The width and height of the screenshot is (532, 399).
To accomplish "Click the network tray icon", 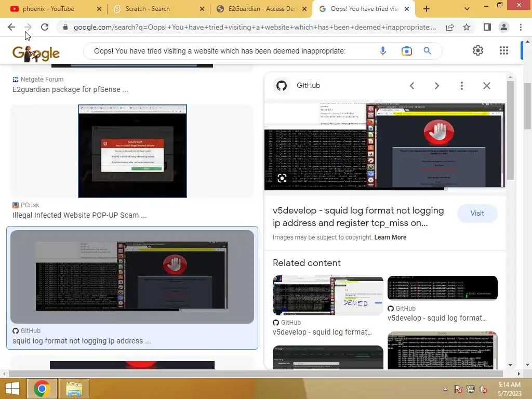I will (471, 389).
